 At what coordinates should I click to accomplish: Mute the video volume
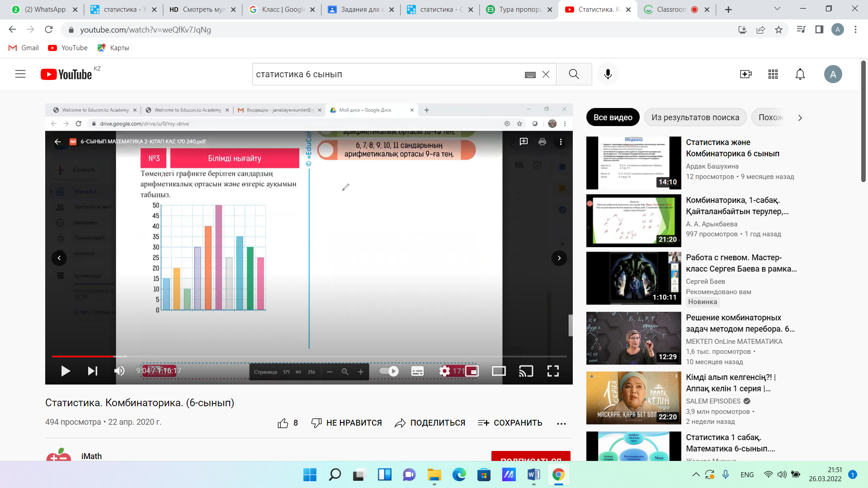point(119,371)
